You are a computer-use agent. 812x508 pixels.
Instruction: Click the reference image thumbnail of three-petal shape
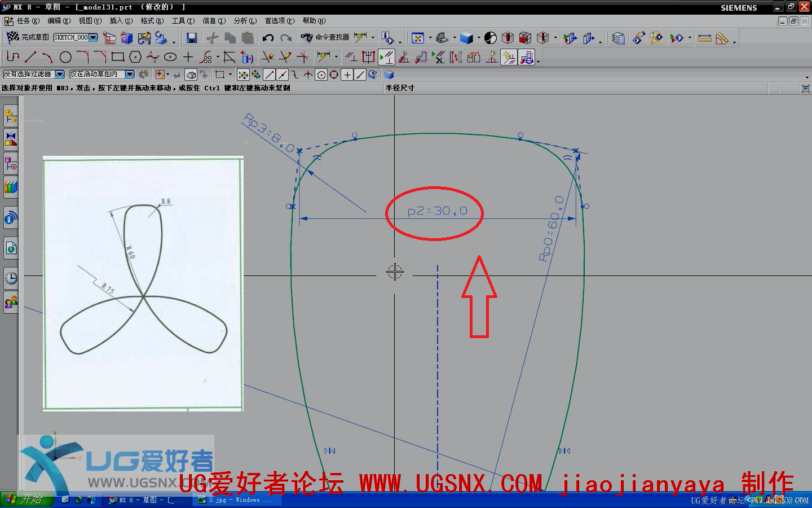[143, 284]
